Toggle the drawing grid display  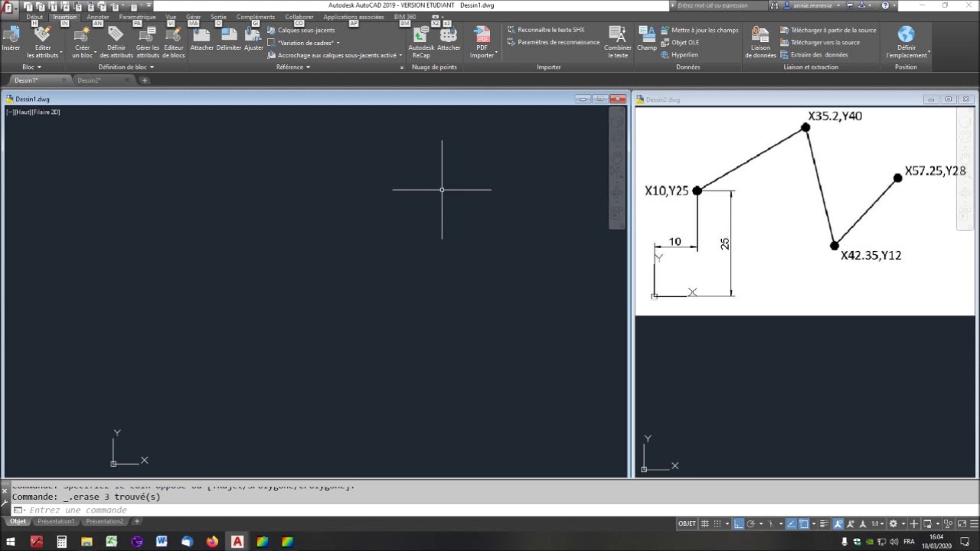[705, 523]
